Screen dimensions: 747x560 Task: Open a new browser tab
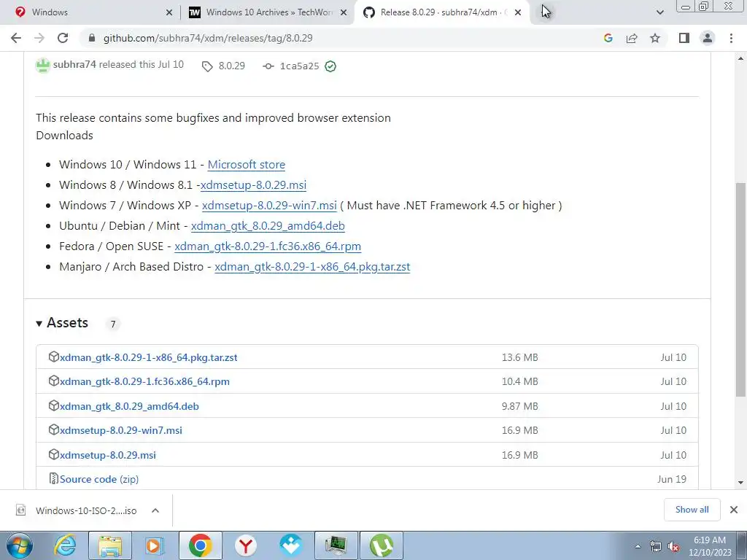(546, 12)
